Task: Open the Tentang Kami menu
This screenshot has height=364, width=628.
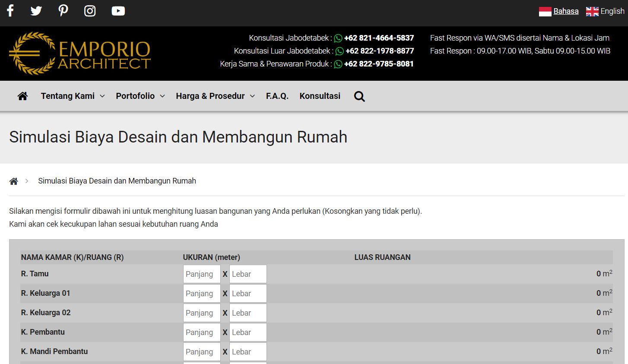Action: (x=68, y=96)
